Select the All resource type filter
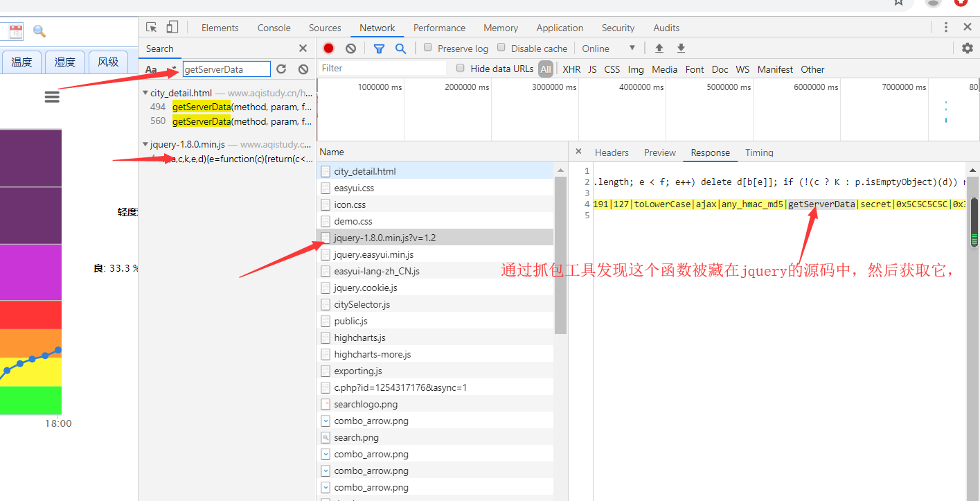This screenshot has width=980, height=501. 546,69
